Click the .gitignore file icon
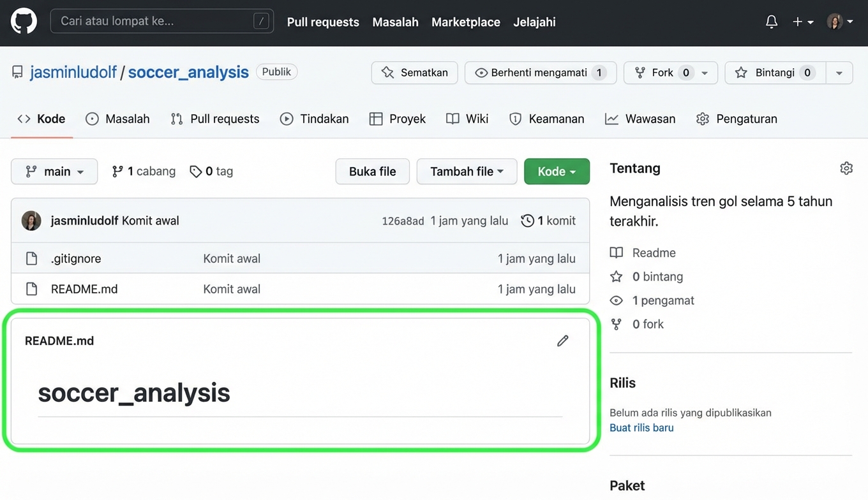 coord(31,258)
